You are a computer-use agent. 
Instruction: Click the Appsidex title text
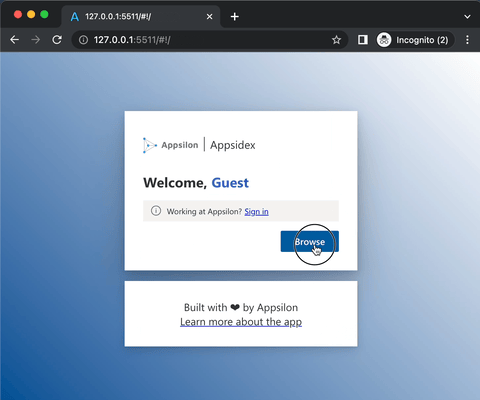(233, 145)
